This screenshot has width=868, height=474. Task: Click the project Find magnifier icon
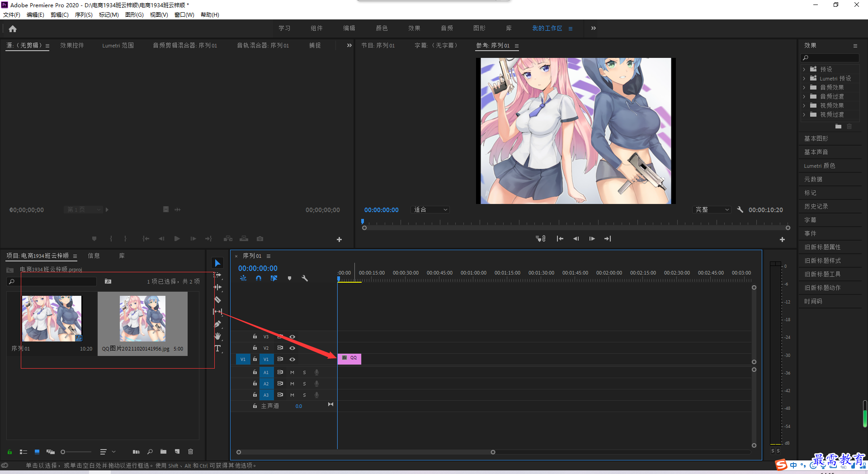[x=150, y=451]
